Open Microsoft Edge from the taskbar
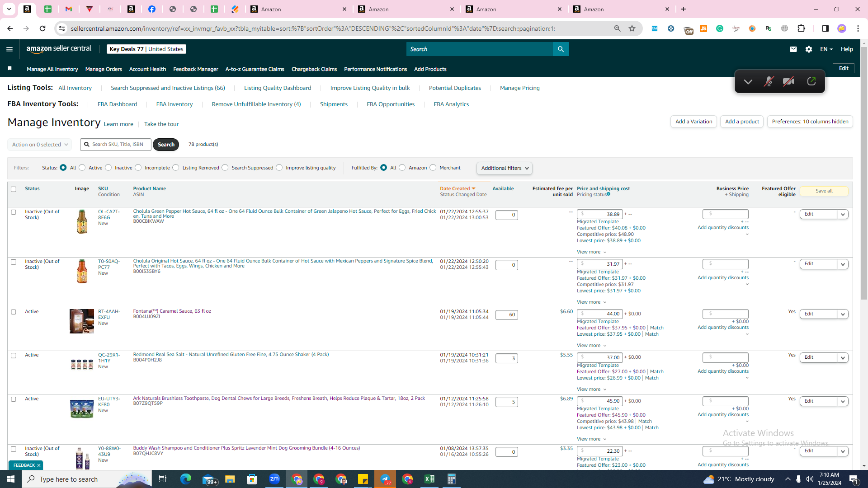 tap(186, 479)
